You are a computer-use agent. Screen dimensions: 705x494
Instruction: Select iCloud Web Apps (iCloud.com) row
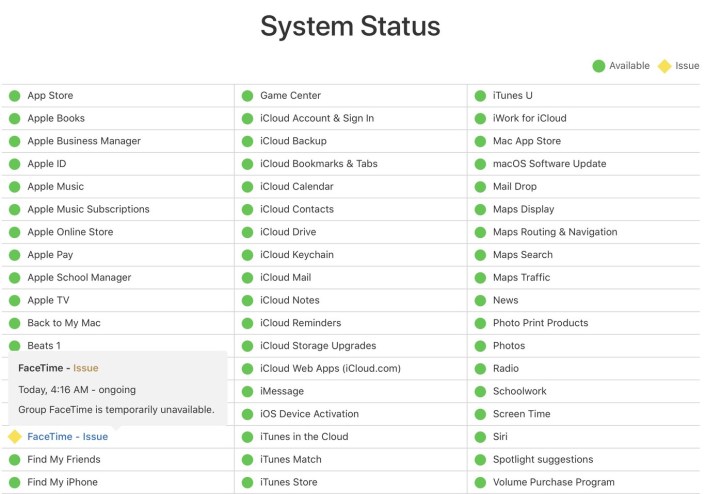pos(330,369)
